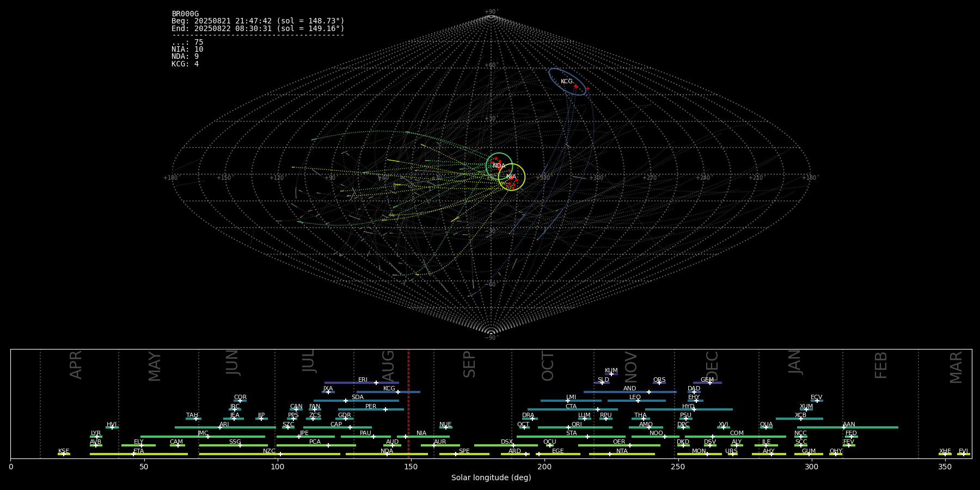Image resolution: width=980 pixels, height=490 pixels.
Task: Select the AUR shower bar in timeline
Action: click(440, 445)
